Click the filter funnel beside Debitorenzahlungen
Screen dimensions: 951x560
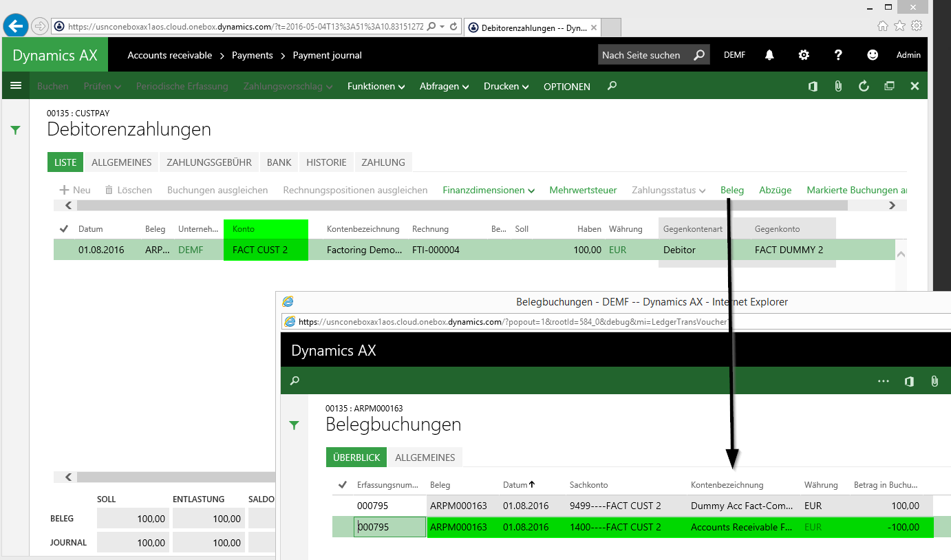(16, 130)
